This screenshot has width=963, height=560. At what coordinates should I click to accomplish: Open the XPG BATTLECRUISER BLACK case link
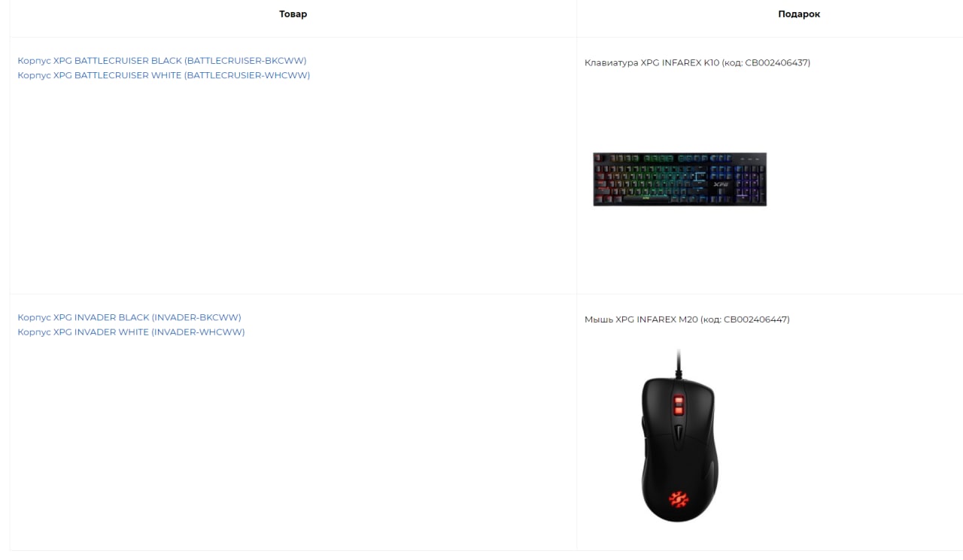click(162, 60)
